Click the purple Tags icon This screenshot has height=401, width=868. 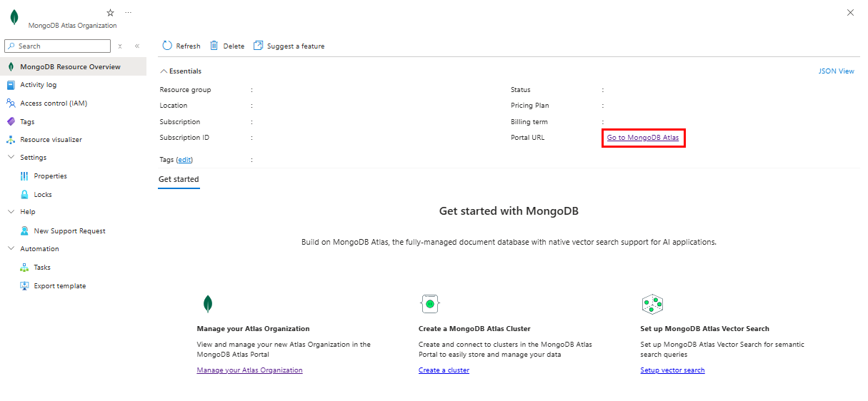[11, 121]
